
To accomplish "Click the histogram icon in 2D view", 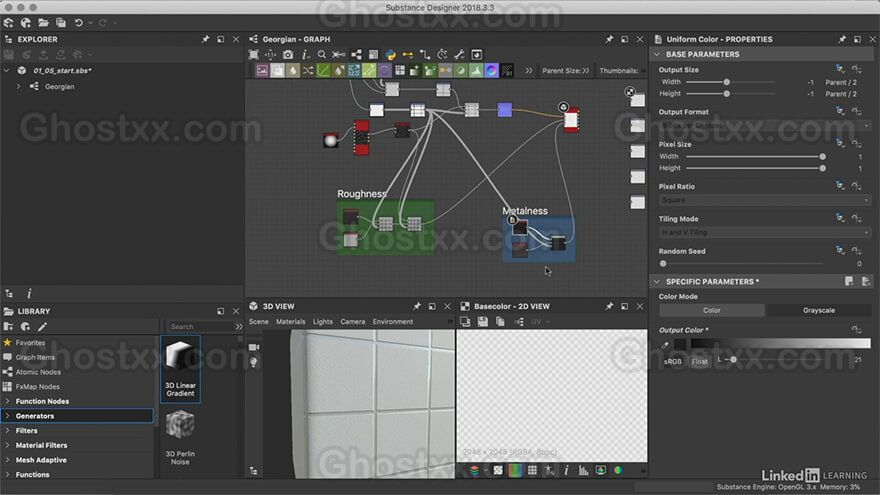I will coord(584,470).
